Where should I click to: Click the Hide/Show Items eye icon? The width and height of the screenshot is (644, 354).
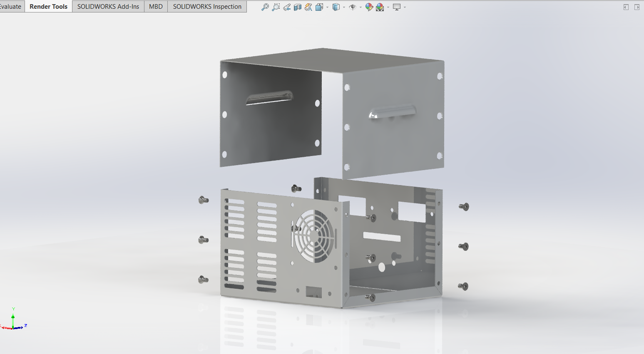(x=352, y=7)
